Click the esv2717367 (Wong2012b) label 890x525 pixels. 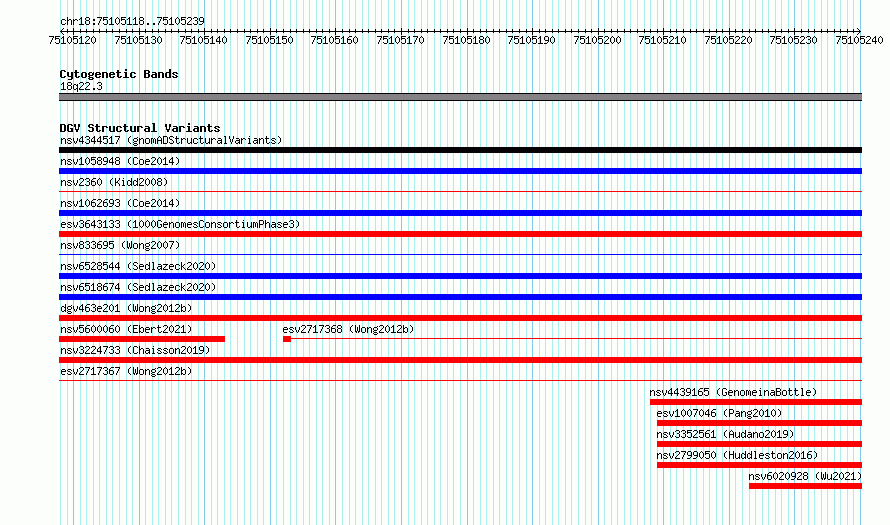click(x=126, y=371)
